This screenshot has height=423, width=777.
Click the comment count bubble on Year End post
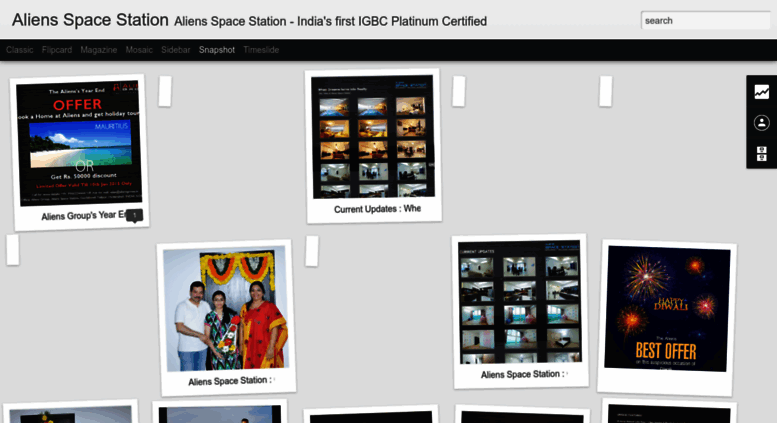[x=134, y=215]
